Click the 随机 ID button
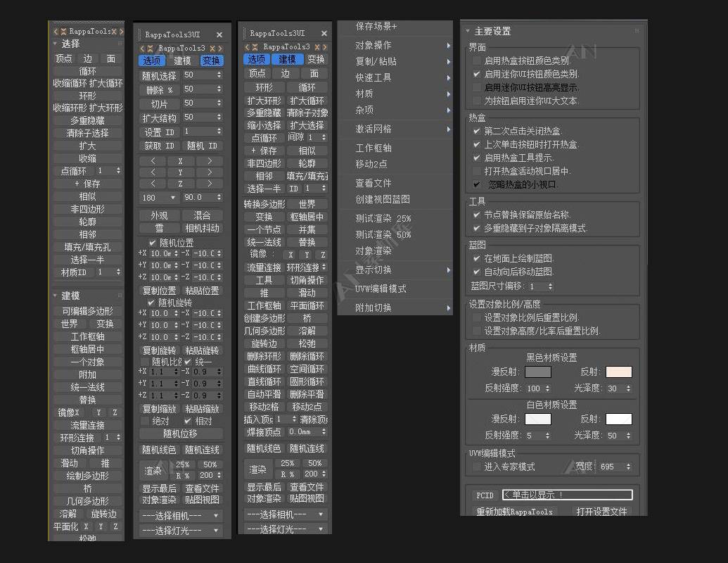728x563 pixels. point(202,146)
